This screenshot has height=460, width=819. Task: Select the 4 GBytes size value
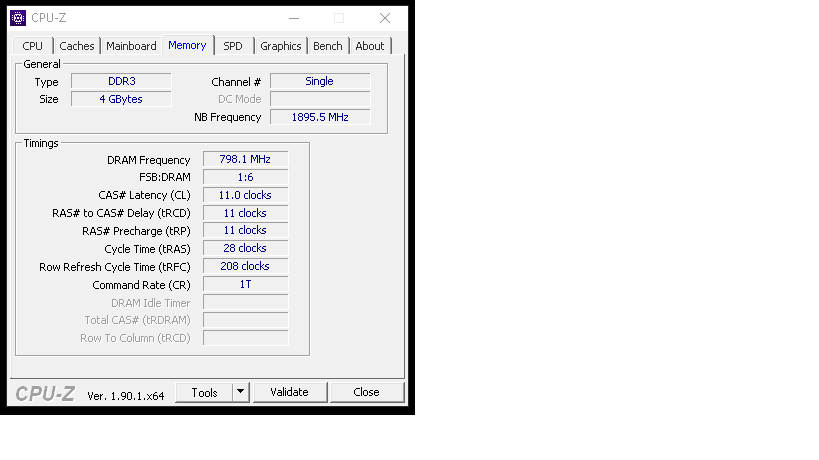pos(121,99)
